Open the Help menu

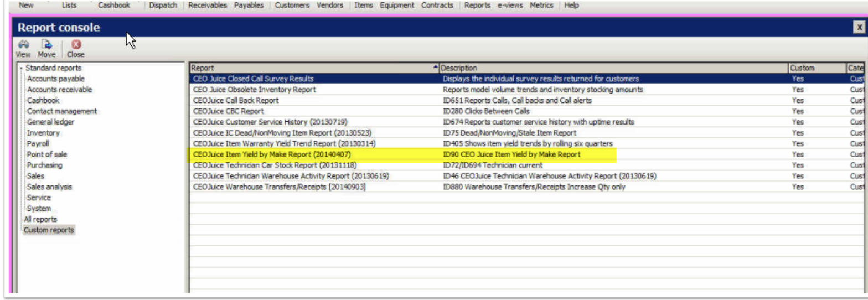pyautogui.click(x=572, y=5)
